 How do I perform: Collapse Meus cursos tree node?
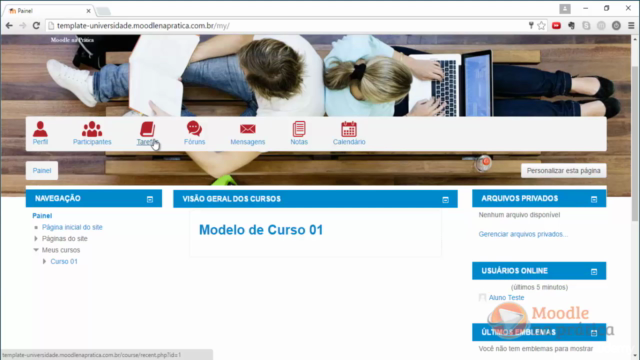pyautogui.click(x=36, y=250)
